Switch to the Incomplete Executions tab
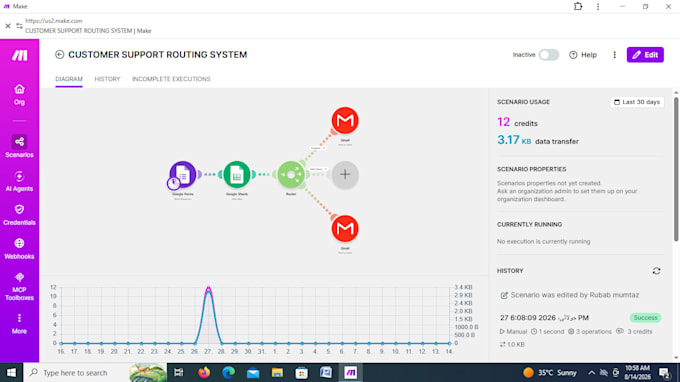 (171, 79)
